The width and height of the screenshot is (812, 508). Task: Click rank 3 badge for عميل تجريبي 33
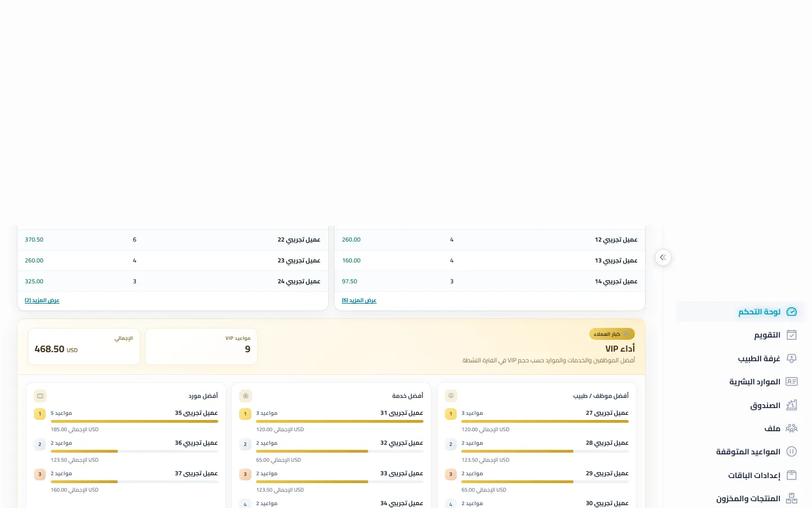pos(245,474)
